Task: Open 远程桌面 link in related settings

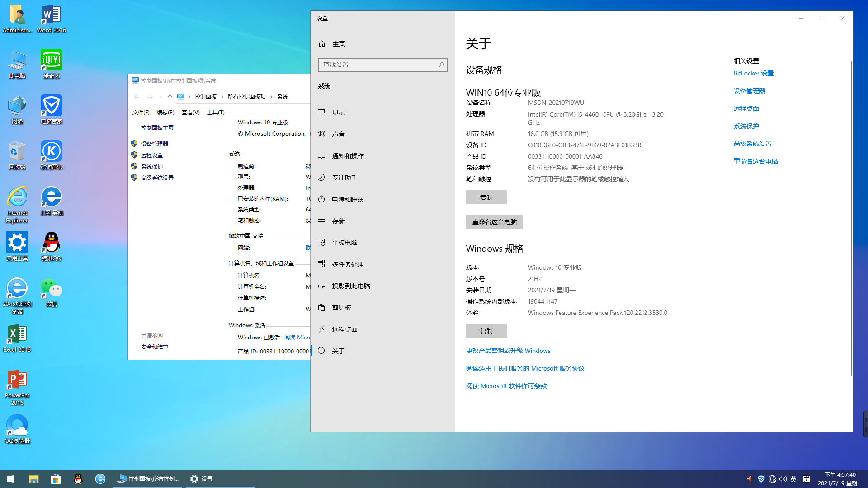Action: point(746,108)
